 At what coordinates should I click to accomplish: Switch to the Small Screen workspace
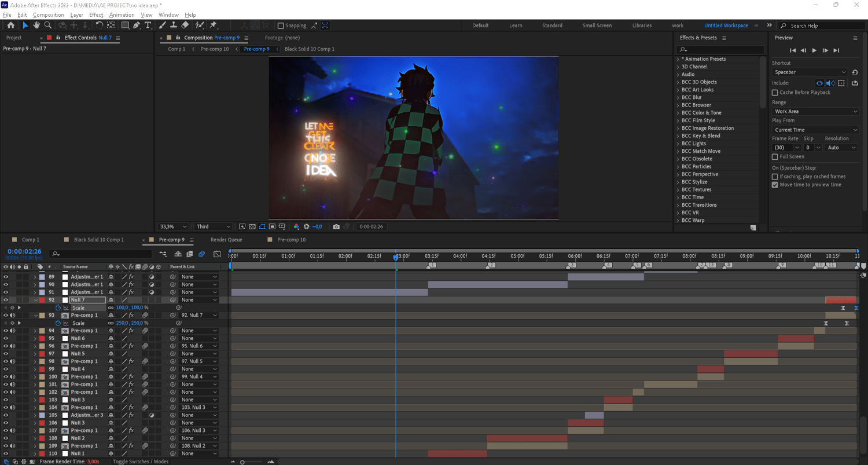click(x=597, y=25)
